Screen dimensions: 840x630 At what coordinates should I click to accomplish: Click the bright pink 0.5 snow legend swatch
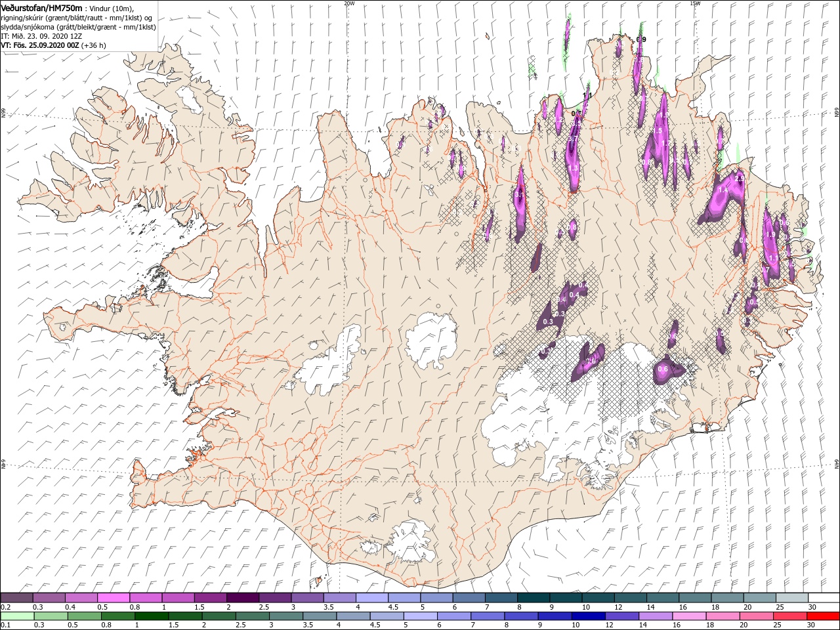point(114,598)
